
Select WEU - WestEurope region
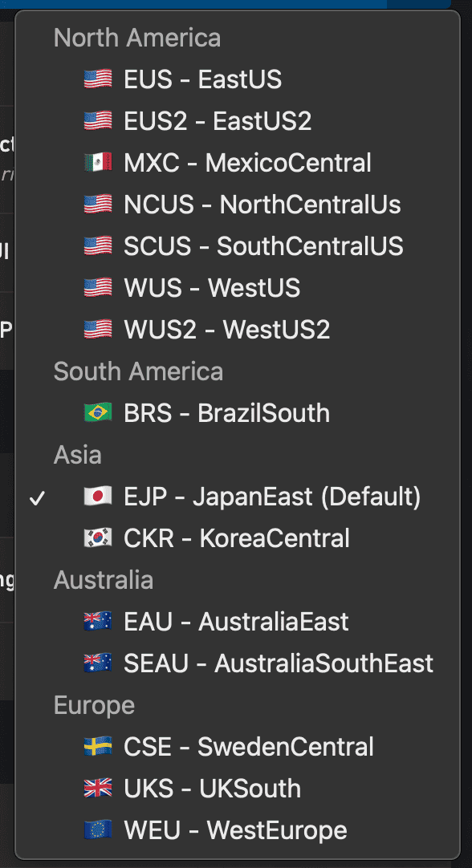238,830
